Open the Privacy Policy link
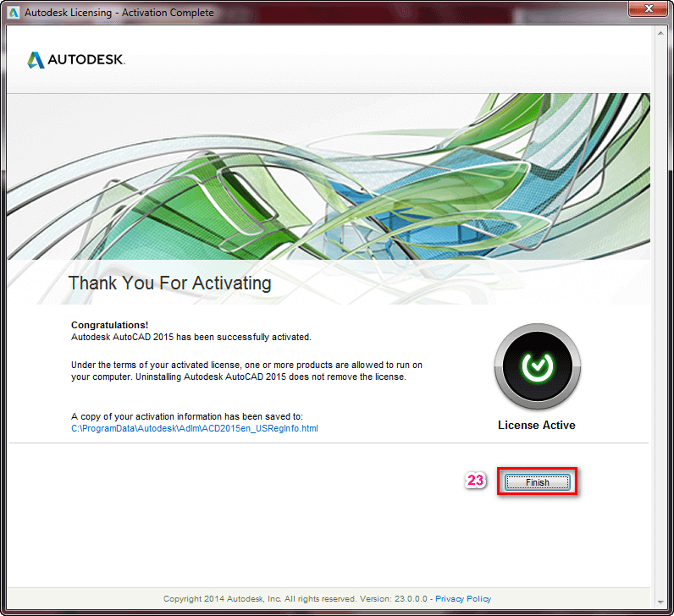Screen dimensions: 674x616 [463, 598]
